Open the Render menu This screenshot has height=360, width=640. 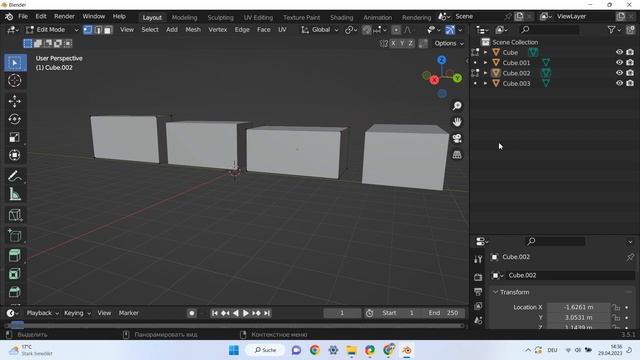coord(64,17)
